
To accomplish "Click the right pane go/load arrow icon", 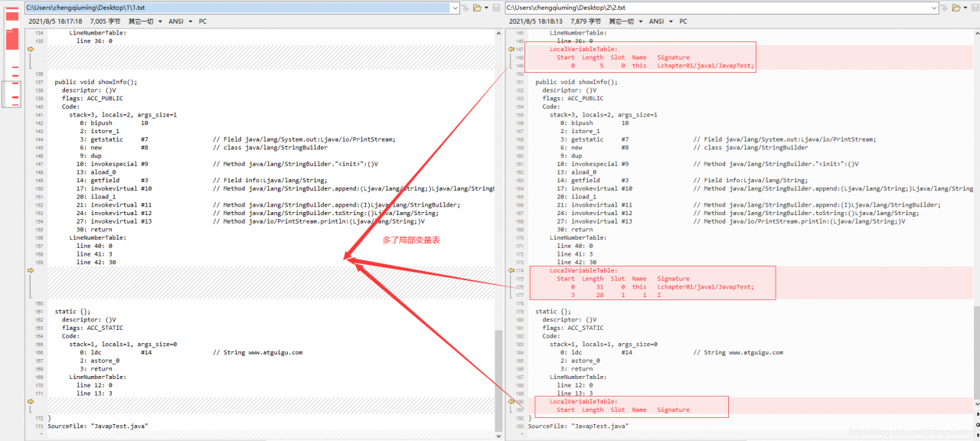I will 946,8.
